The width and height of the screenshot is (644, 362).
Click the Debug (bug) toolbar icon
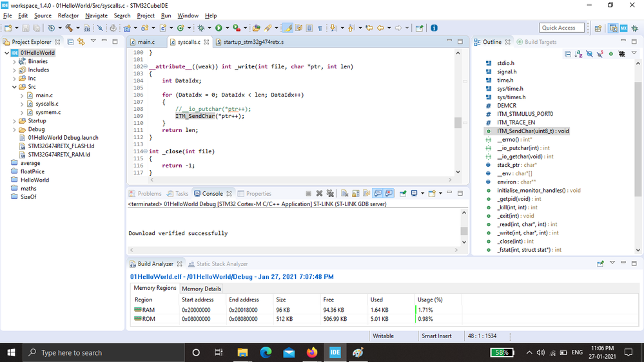(x=201, y=28)
